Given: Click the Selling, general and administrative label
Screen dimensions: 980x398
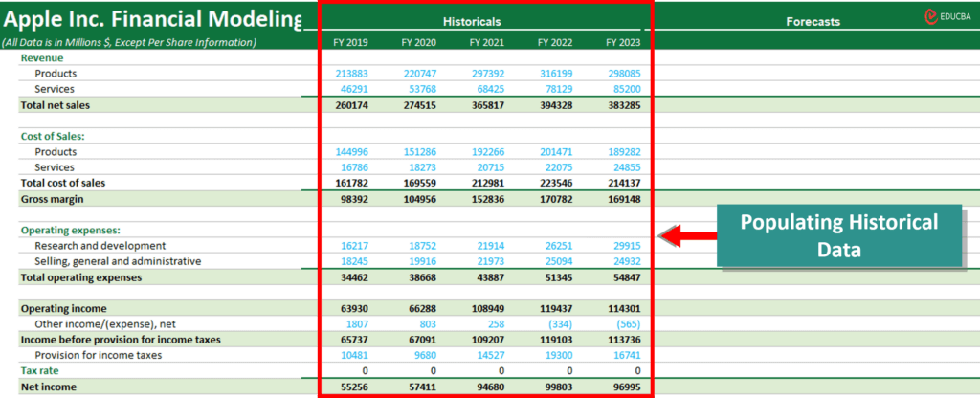Looking at the screenshot, I should (118, 262).
